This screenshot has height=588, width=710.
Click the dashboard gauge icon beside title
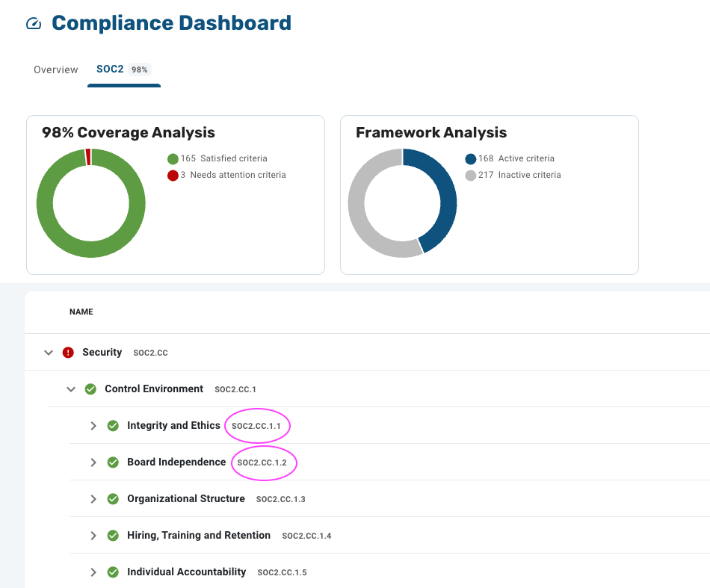point(34,24)
